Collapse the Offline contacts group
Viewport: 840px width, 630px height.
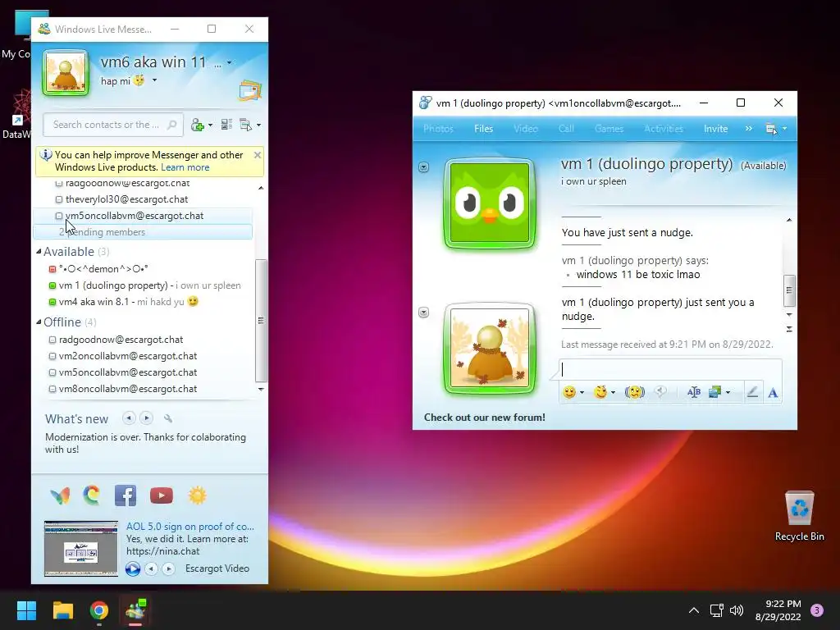click(x=39, y=322)
